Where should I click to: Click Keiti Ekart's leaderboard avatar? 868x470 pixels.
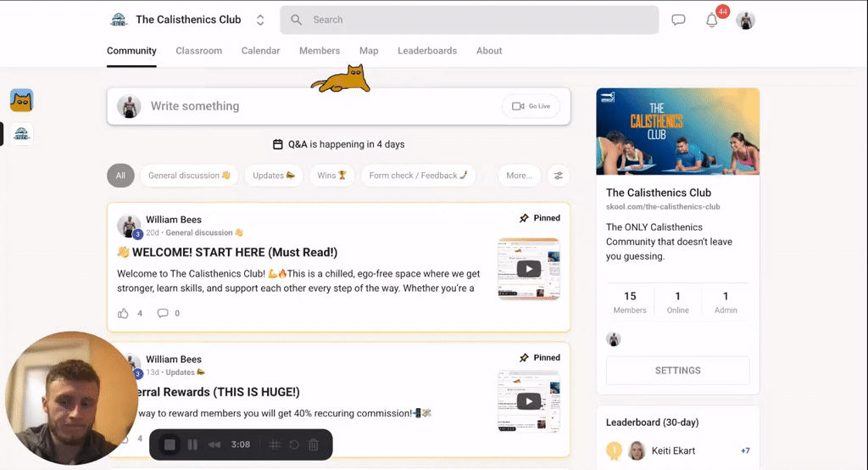tap(637, 450)
